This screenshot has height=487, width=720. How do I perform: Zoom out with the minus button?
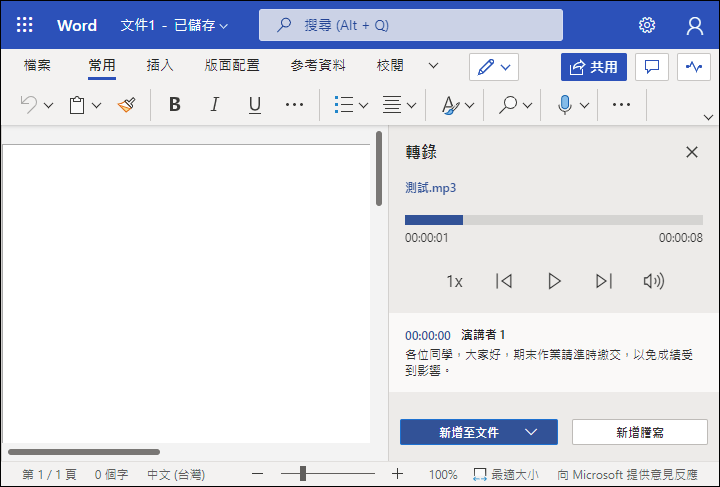[258, 474]
